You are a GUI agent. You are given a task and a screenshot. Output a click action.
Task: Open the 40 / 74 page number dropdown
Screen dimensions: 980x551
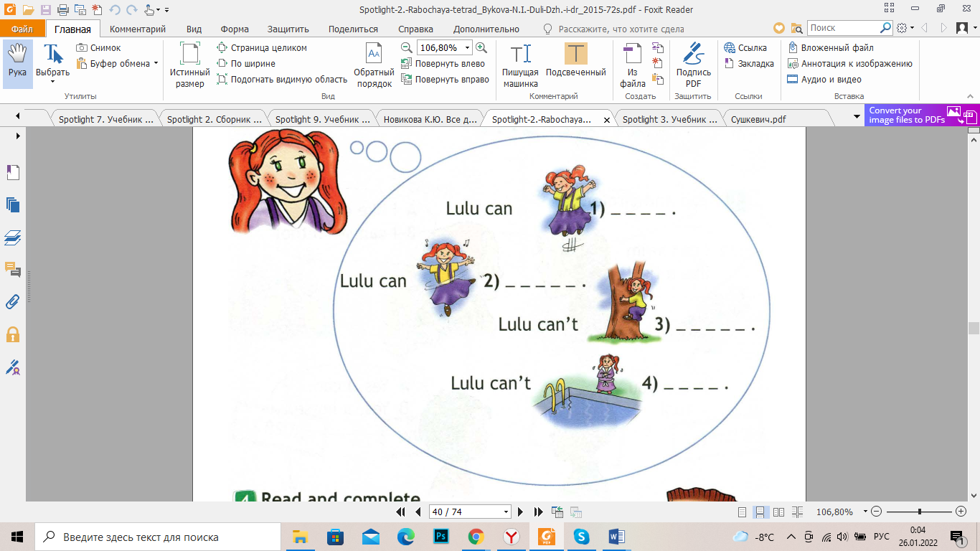point(507,512)
